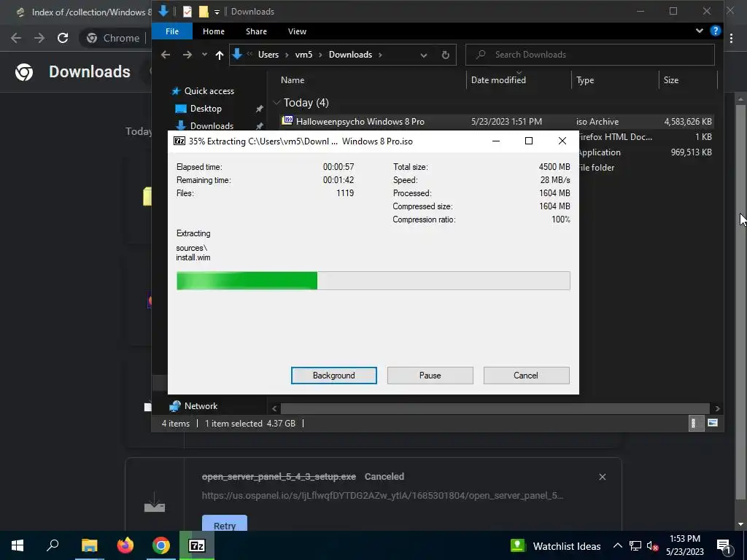747x560 pixels.
Task: Open address bar history dropdown
Action: 424,55
